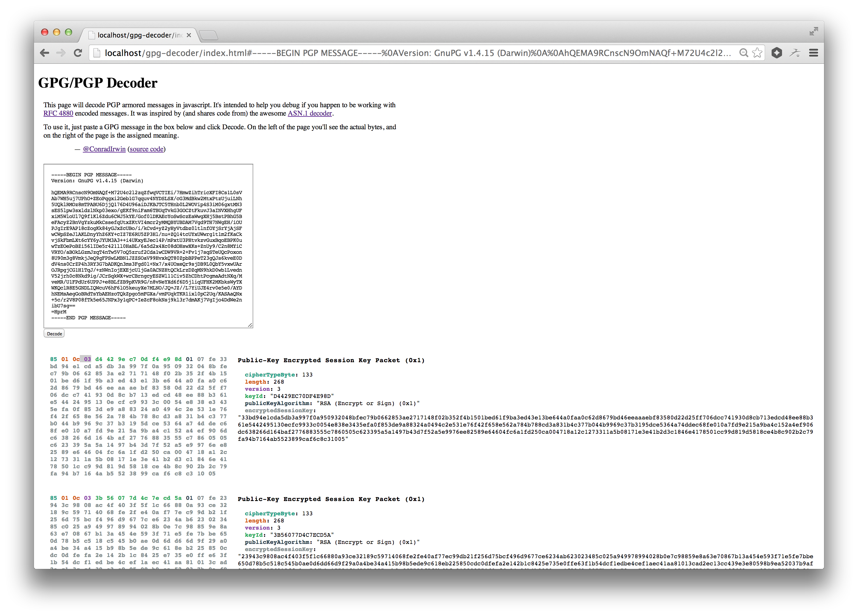Click the zoom-out magnifier in the address bar
Screen dimensions: 858x616
(x=743, y=53)
